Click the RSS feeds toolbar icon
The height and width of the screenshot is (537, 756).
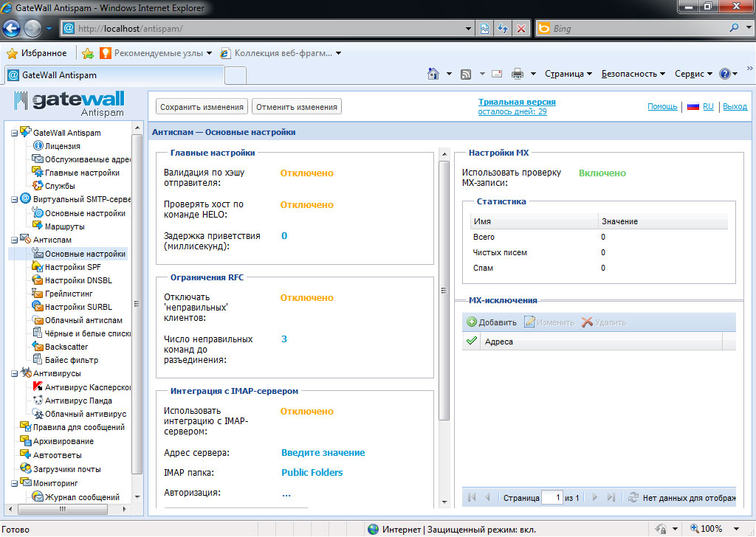(466, 75)
